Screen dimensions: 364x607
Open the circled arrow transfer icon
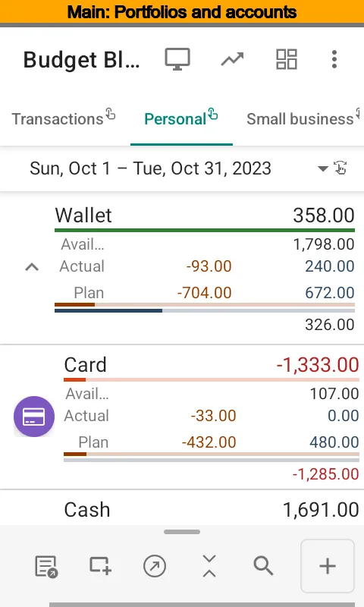155,566
